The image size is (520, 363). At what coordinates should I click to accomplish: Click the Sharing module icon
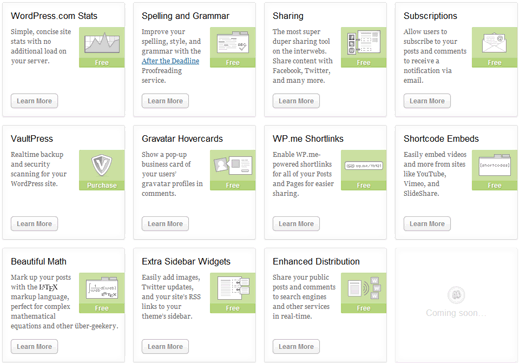click(x=364, y=43)
